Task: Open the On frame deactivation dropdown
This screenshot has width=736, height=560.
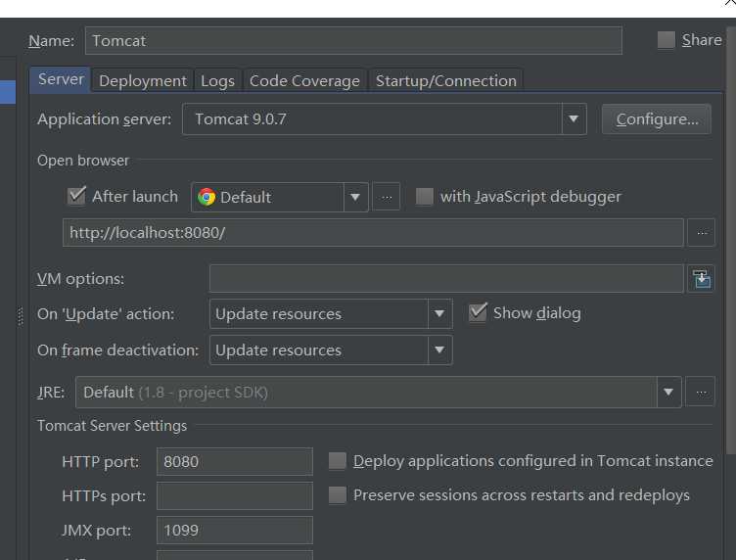Action: 439,350
